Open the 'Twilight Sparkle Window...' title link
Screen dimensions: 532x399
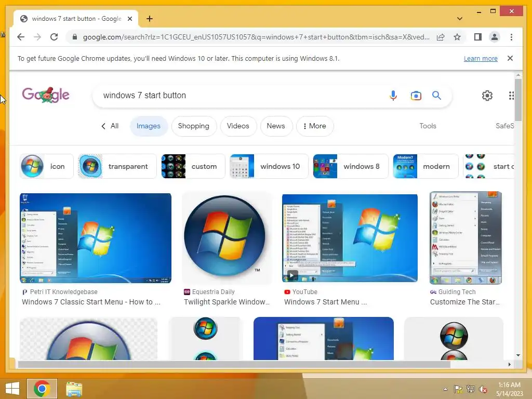point(227,302)
